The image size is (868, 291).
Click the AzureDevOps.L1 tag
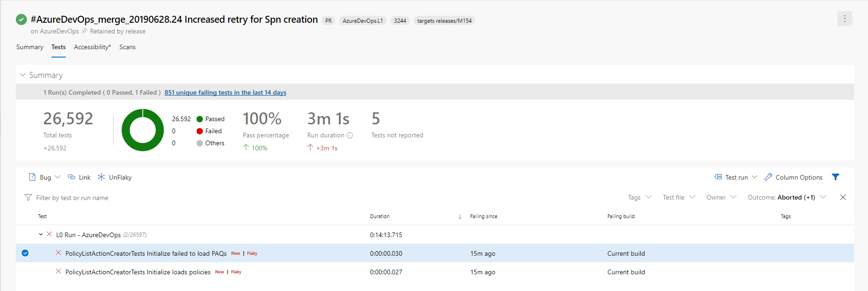[x=363, y=20]
